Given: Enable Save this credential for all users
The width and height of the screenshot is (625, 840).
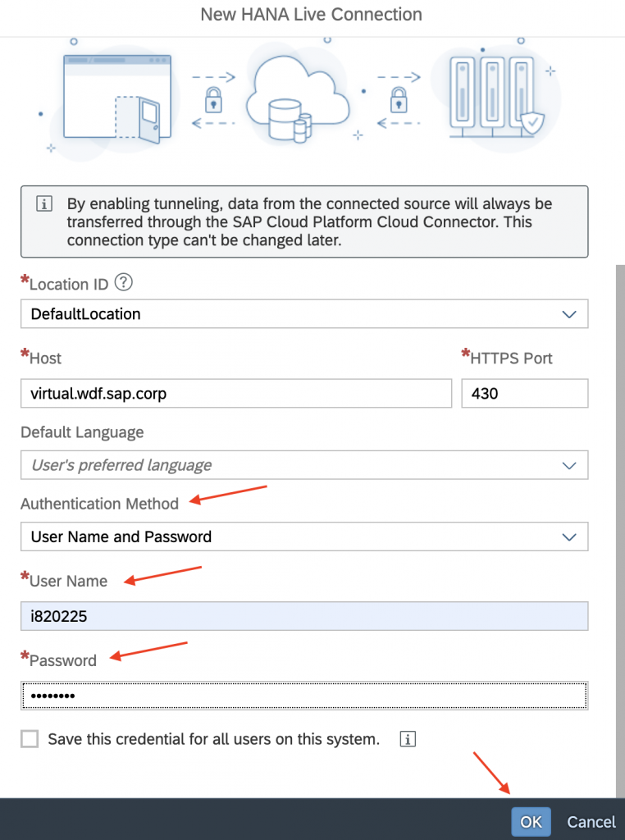Looking at the screenshot, I should tap(30, 739).
